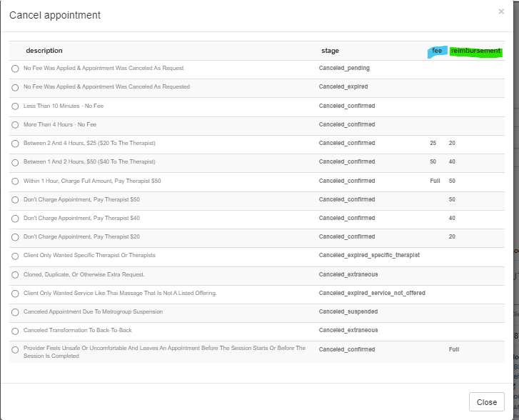Screen dimensions: 519x420
Task: Click the green-highlighted reimbursement column header
Action: click(x=475, y=51)
